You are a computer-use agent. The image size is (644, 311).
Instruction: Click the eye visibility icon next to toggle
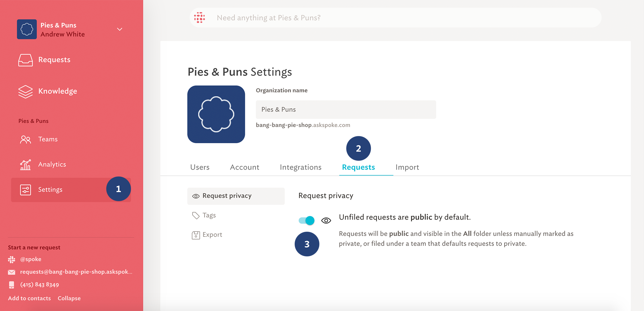(326, 221)
